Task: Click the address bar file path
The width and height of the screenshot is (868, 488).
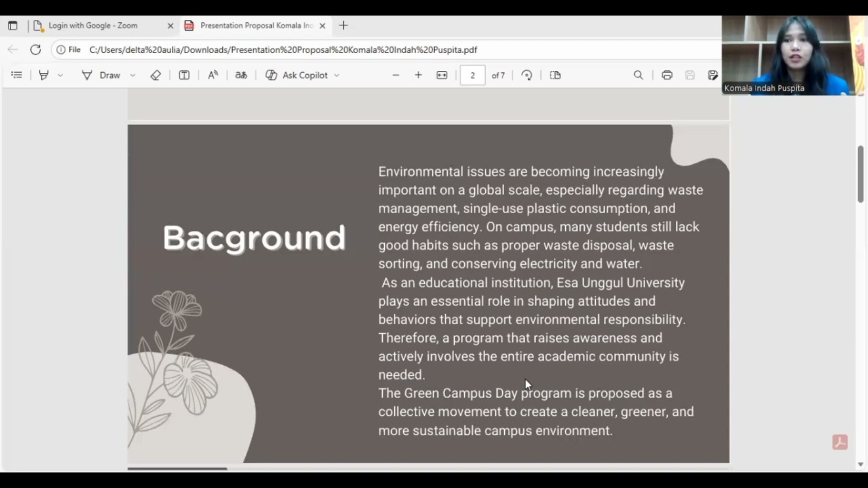Action: pos(283,49)
